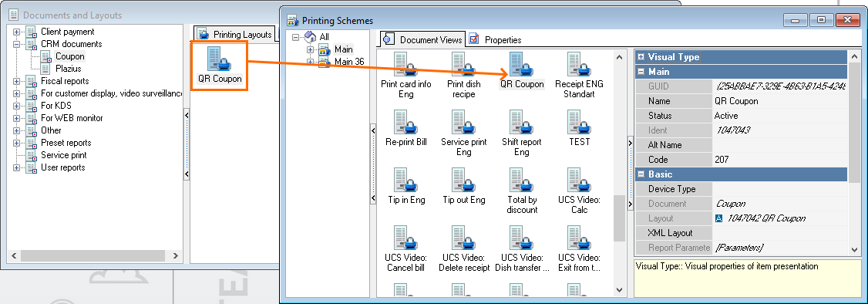
Task: Collapse the CRM documents tree node
Action: click(17, 44)
